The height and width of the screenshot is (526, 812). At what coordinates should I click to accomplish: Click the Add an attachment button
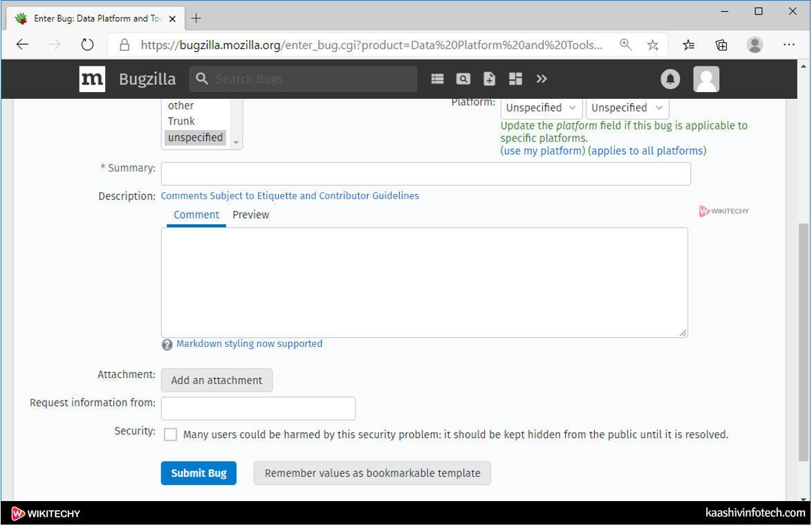click(x=216, y=380)
